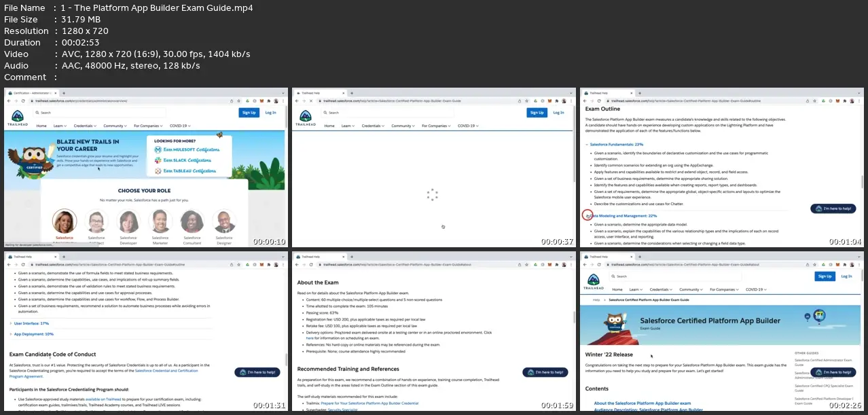Reload the page in the 00:00:10 frame
This screenshot has width=868, height=415.
coord(23,101)
